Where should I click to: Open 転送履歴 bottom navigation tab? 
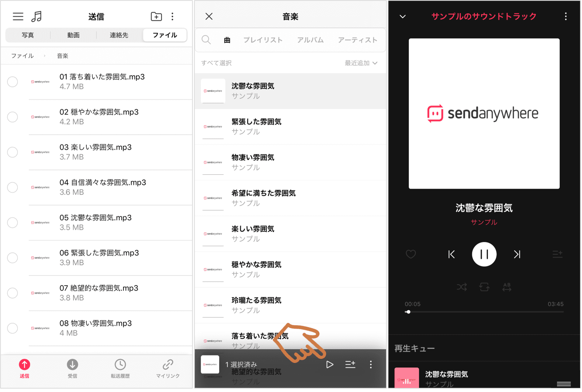(120, 369)
